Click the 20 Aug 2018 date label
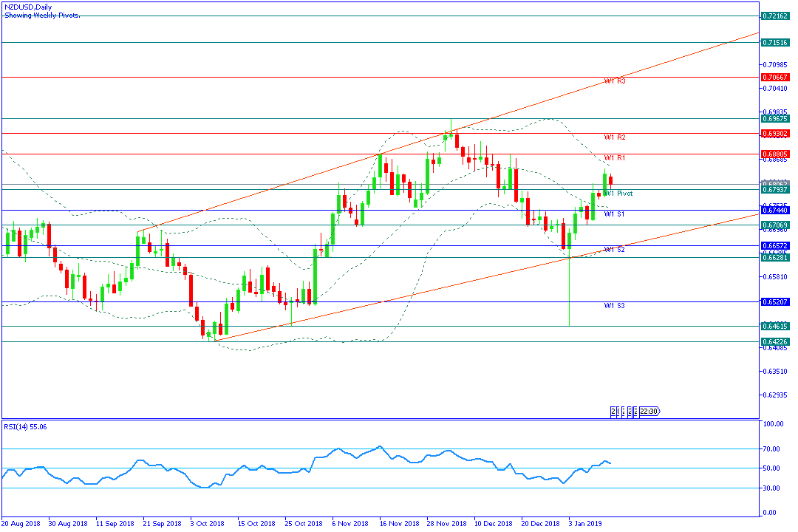This screenshot has height=532, width=798. click(x=22, y=524)
